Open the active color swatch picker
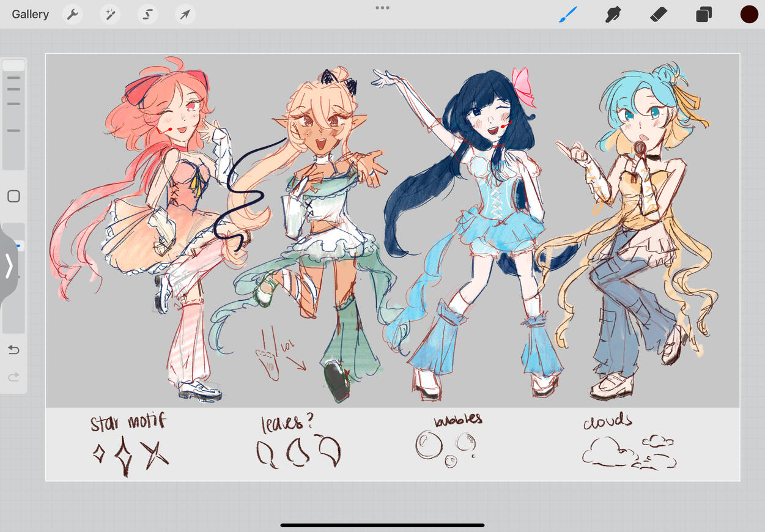Screen dimensions: 765x532 click(x=749, y=14)
